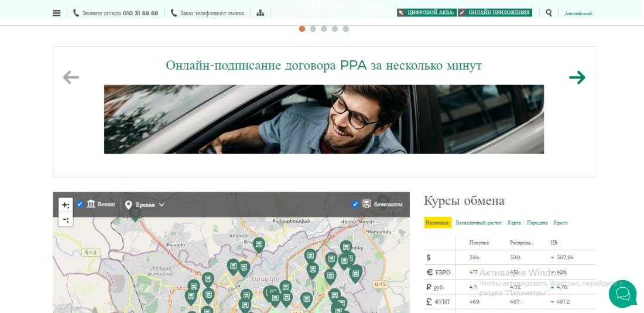Screen dimensions: 644x313
Task: Select the Безналичный расчет tab
Action: tap(478, 223)
